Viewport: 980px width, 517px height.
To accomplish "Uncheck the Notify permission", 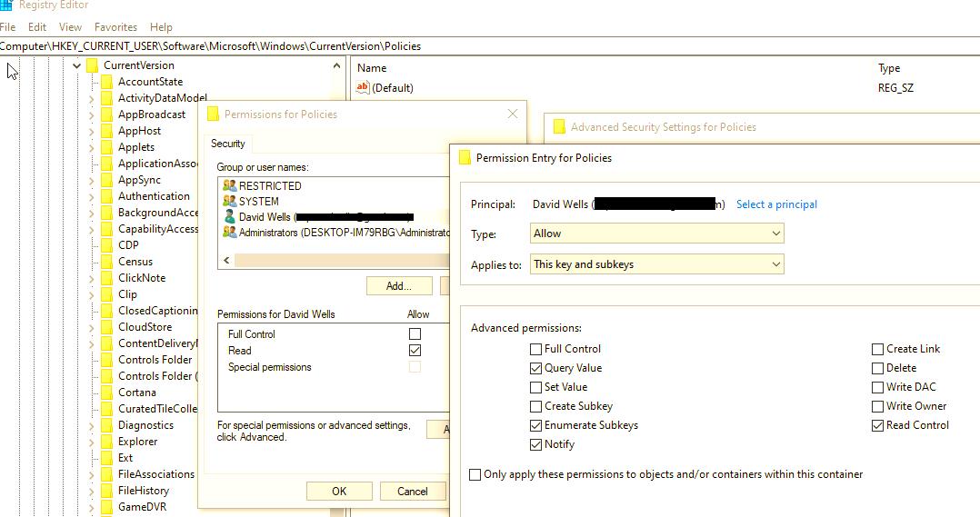I will (x=535, y=444).
